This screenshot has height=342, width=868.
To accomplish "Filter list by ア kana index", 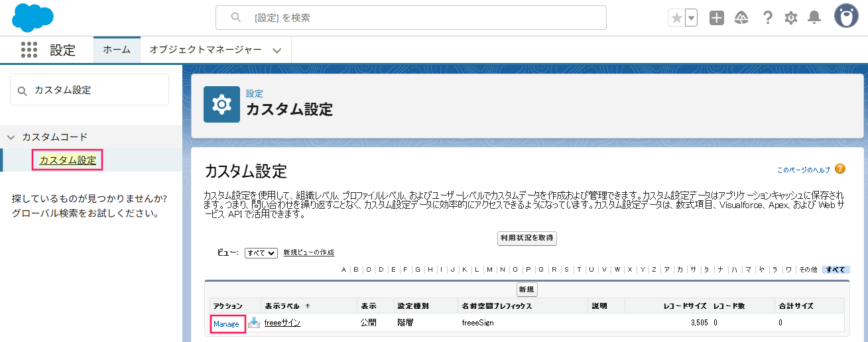I will (667, 270).
